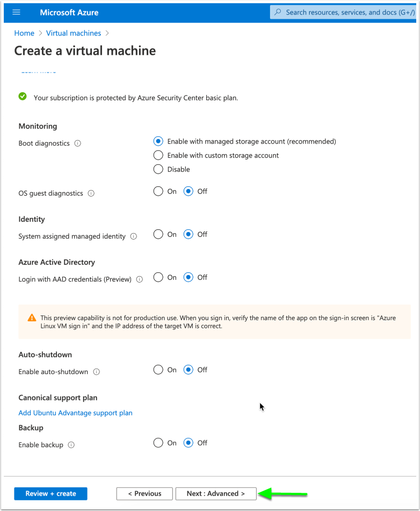Click the Next : Advanced button
The height and width of the screenshot is (511, 420).
pos(215,494)
